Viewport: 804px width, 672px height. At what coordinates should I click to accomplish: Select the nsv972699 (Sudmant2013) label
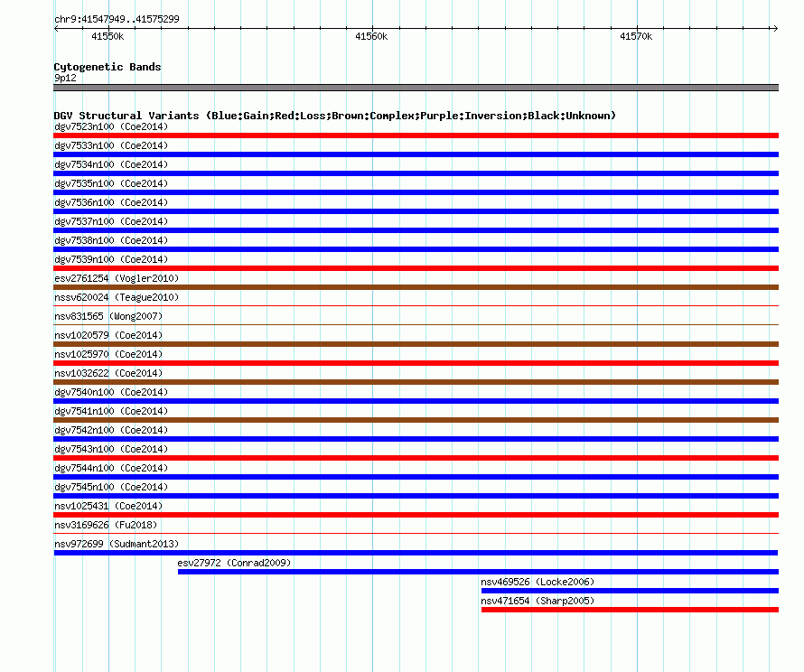tap(117, 544)
